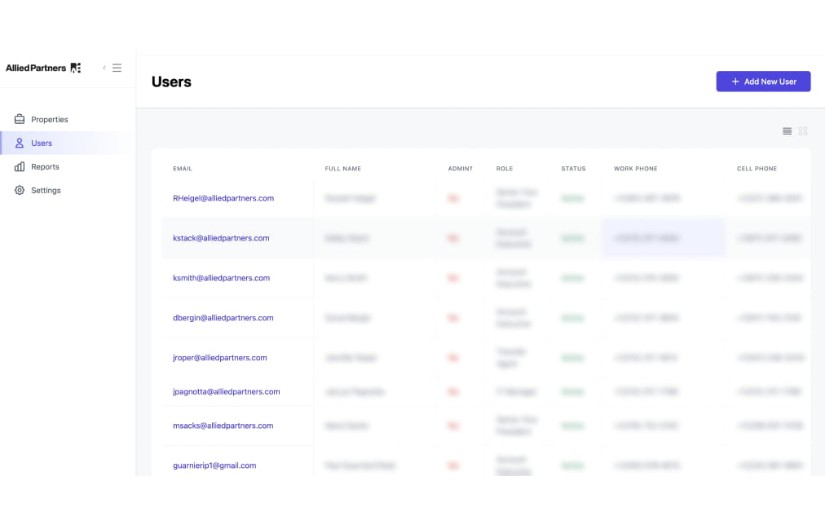This screenshot has height=525, width=825.
Task: Sort by the FULL NAME column header
Action: tap(343, 169)
